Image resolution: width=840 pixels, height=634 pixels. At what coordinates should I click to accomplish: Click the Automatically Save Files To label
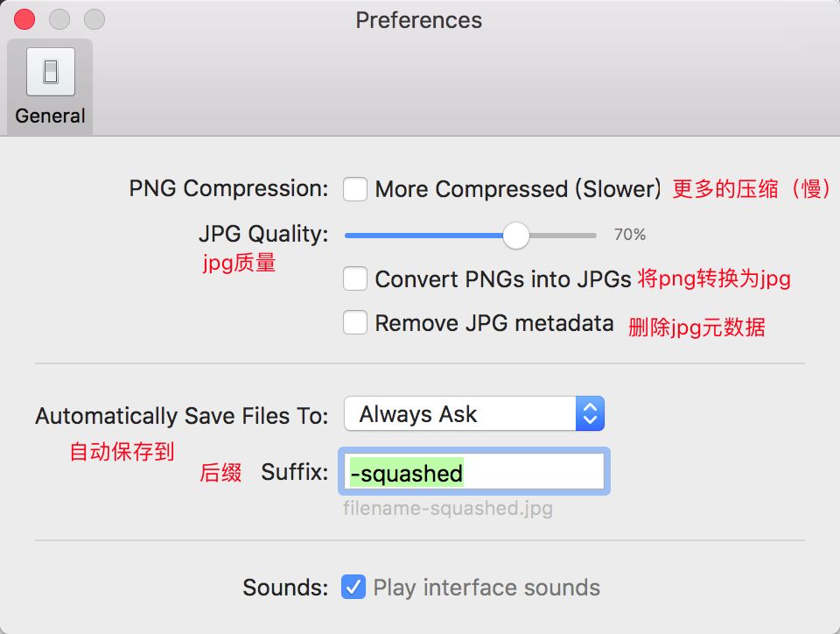coord(182,415)
